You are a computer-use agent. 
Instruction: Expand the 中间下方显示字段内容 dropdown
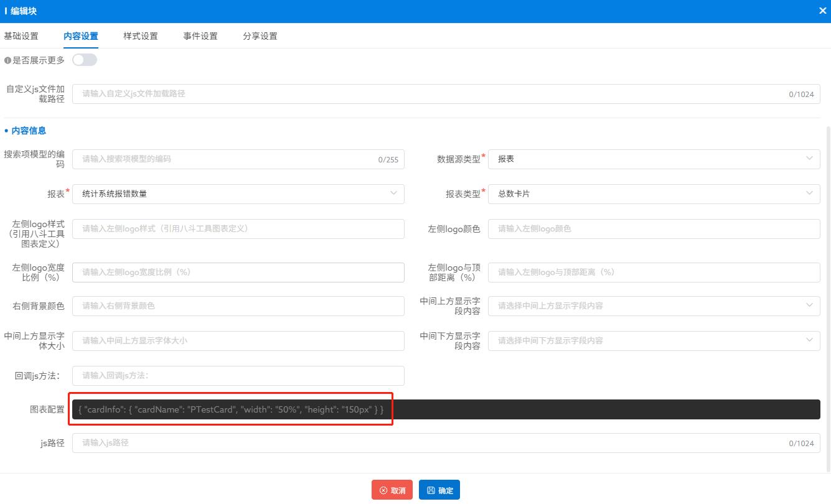(x=654, y=340)
